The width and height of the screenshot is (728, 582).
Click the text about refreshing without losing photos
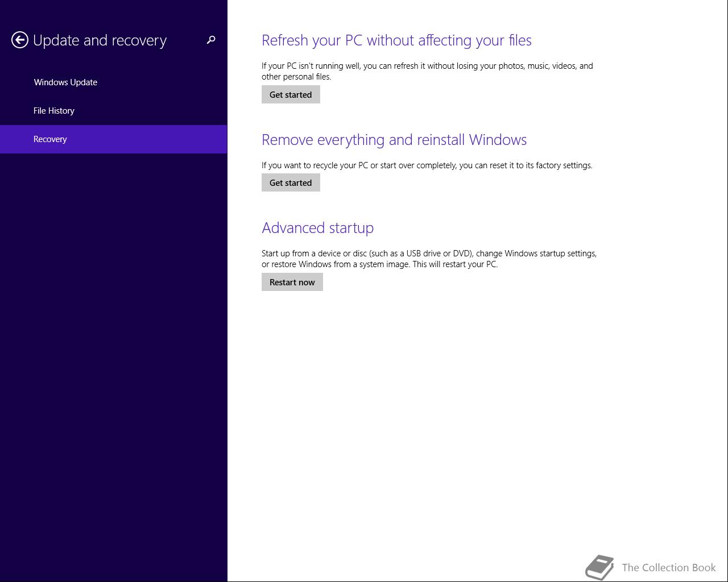click(427, 71)
